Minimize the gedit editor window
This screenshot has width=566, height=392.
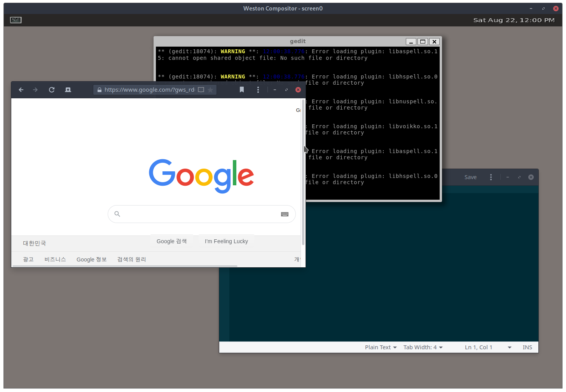(508, 177)
